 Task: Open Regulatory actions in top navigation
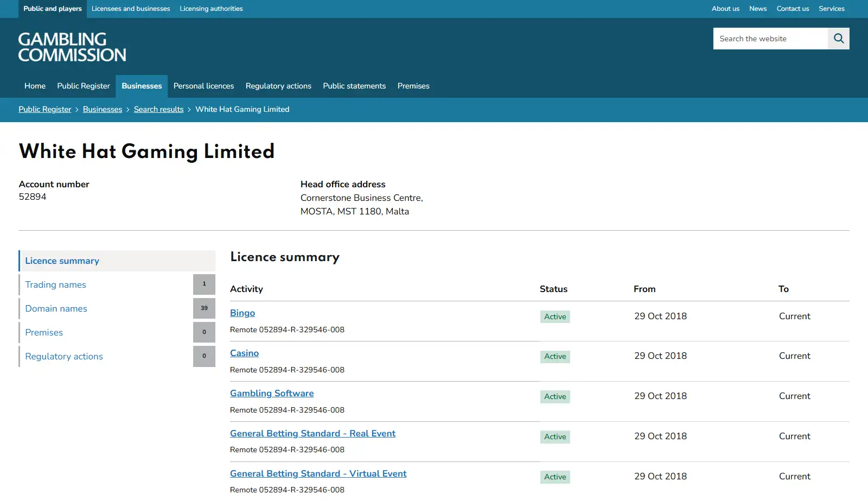pyautogui.click(x=278, y=86)
